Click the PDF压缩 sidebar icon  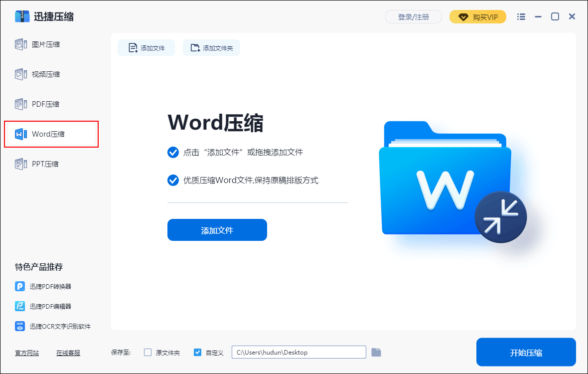click(20, 104)
